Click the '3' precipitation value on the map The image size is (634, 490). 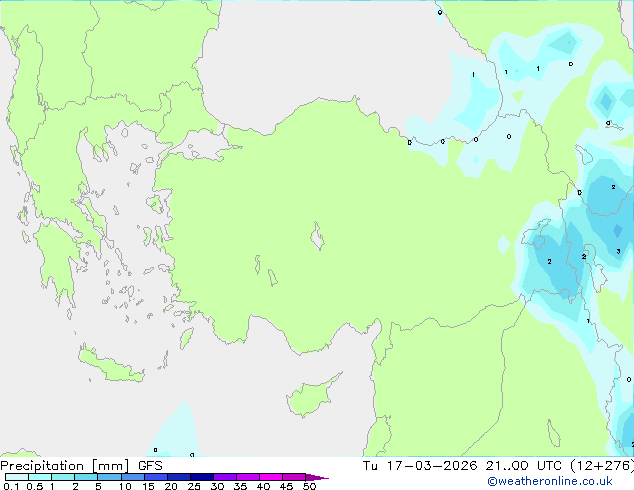pos(618,251)
